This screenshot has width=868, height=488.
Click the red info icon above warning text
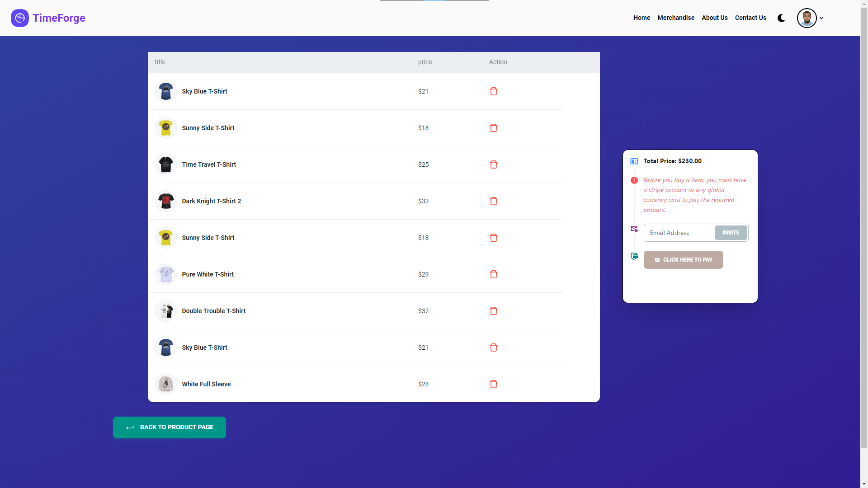tap(634, 180)
